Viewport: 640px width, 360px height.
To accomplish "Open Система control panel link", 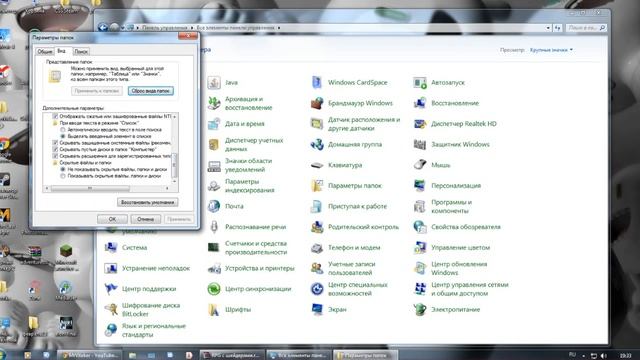I will click(134, 248).
